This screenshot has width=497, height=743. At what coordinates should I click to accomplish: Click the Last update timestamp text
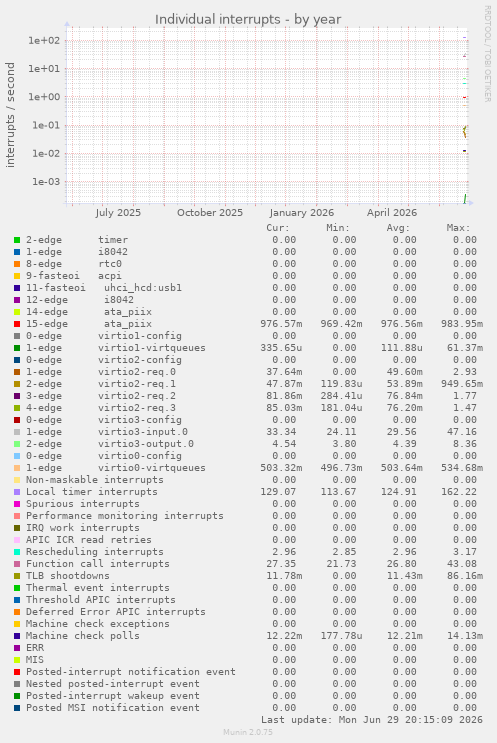(371, 720)
